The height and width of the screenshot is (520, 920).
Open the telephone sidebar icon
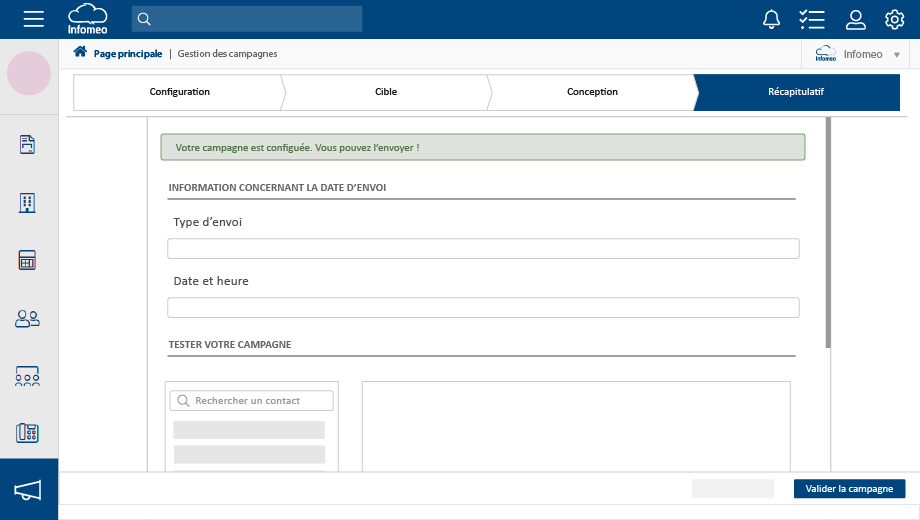(27, 433)
